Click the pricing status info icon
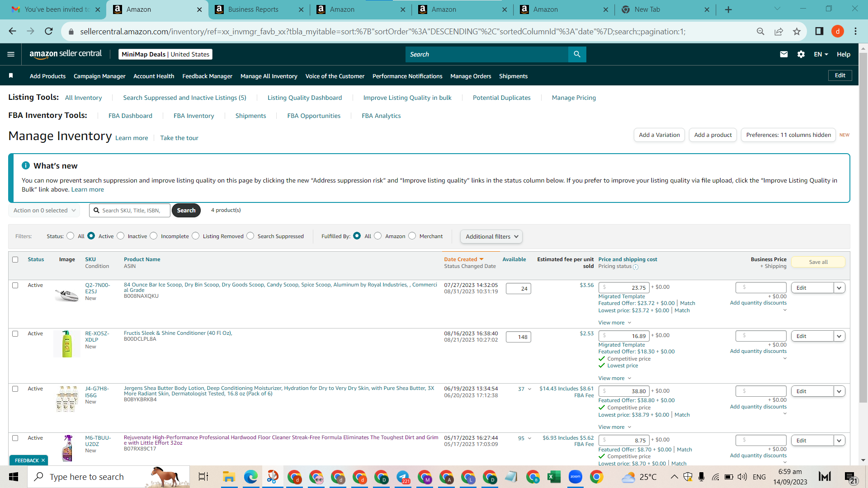Image resolution: width=868 pixels, height=488 pixels. pos(636,267)
